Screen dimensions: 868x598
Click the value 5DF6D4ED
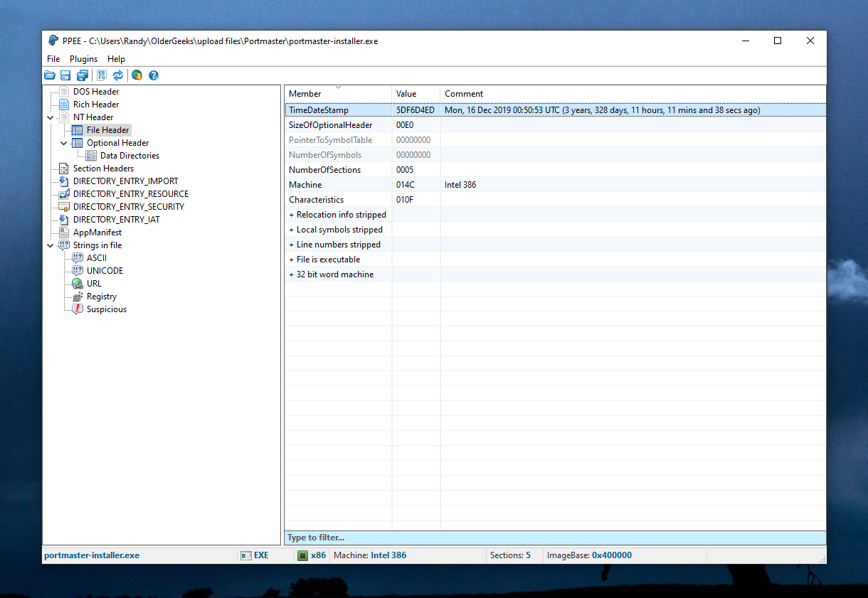tap(416, 110)
